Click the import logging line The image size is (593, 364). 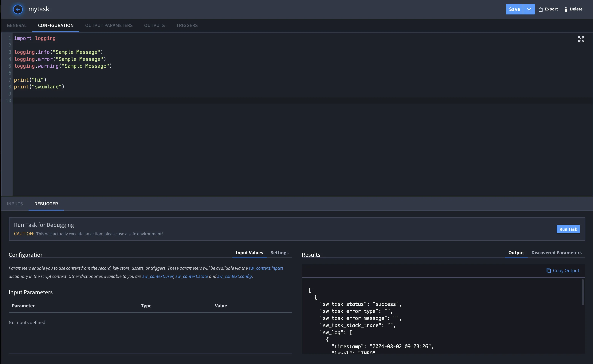click(35, 38)
